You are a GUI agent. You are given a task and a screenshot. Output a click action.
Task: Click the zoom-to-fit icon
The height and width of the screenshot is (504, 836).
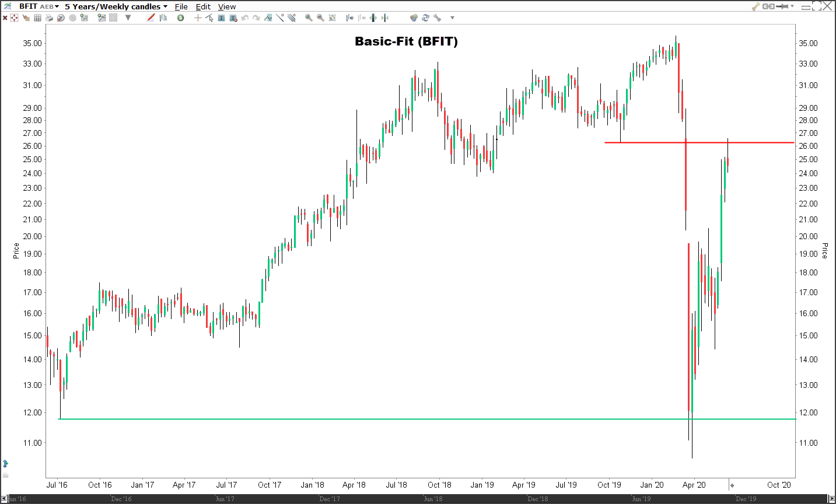point(332,18)
